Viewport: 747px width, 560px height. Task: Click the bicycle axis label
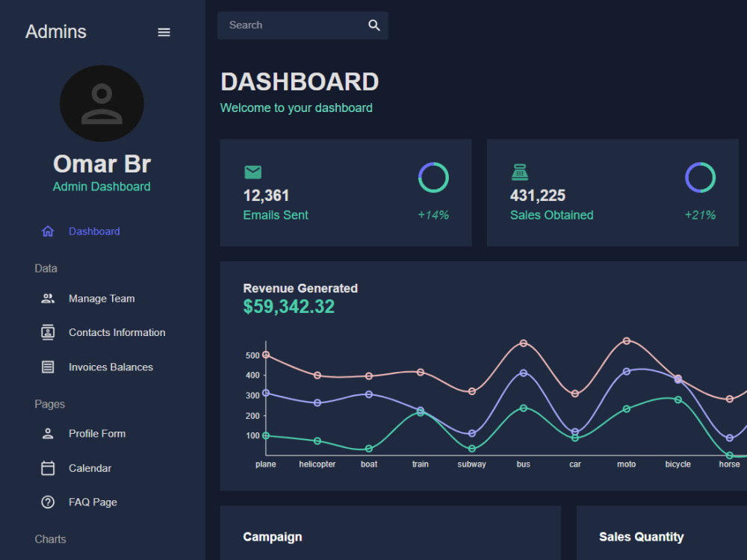(678, 464)
